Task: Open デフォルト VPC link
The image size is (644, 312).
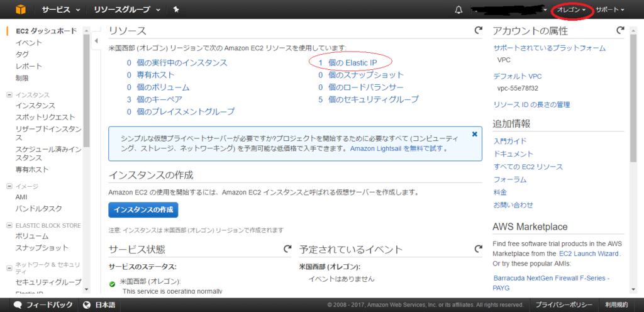Action: click(x=517, y=76)
